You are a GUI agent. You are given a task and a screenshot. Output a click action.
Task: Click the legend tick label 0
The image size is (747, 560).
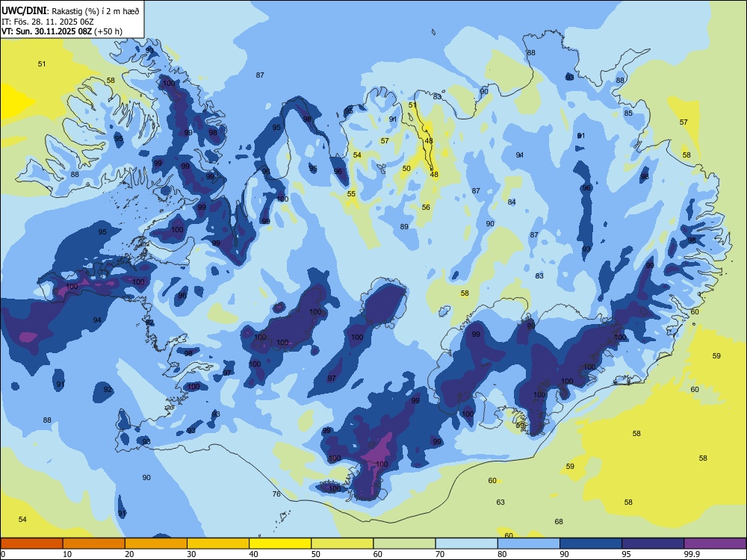[x=3, y=554]
